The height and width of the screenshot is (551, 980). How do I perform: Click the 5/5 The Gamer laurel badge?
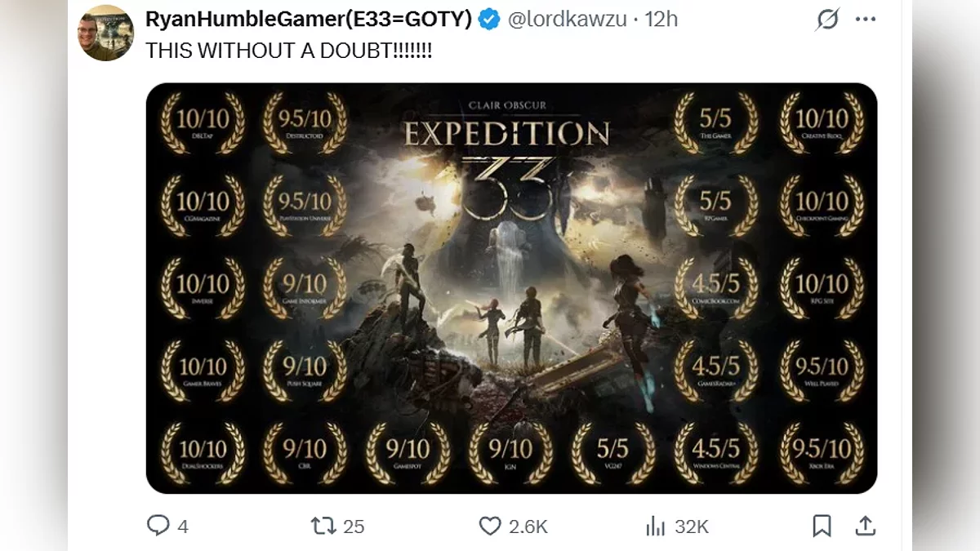(x=715, y=122)
